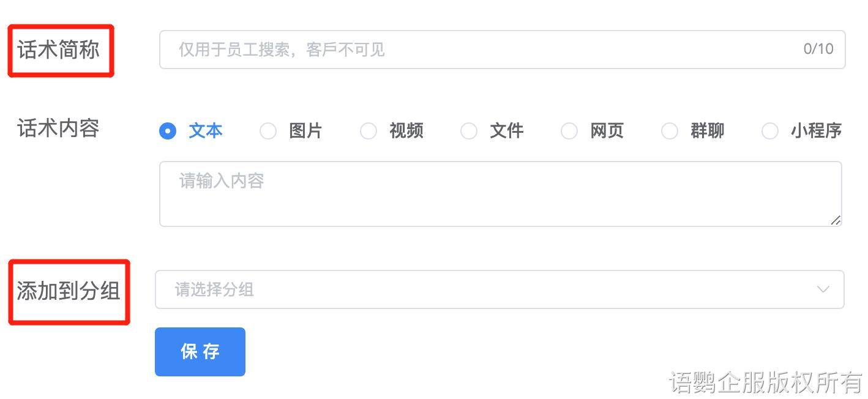Click the text area resize handle

tap(836, 220)
